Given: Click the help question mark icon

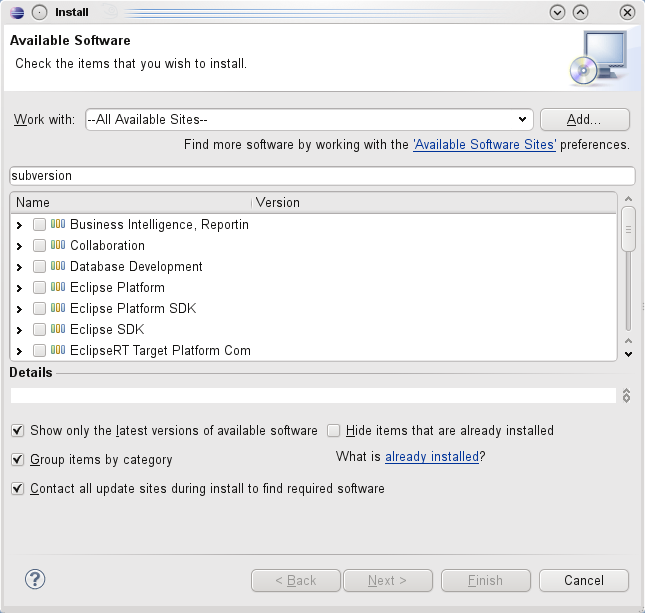Looking at the screenshot, I should point(35,579).
